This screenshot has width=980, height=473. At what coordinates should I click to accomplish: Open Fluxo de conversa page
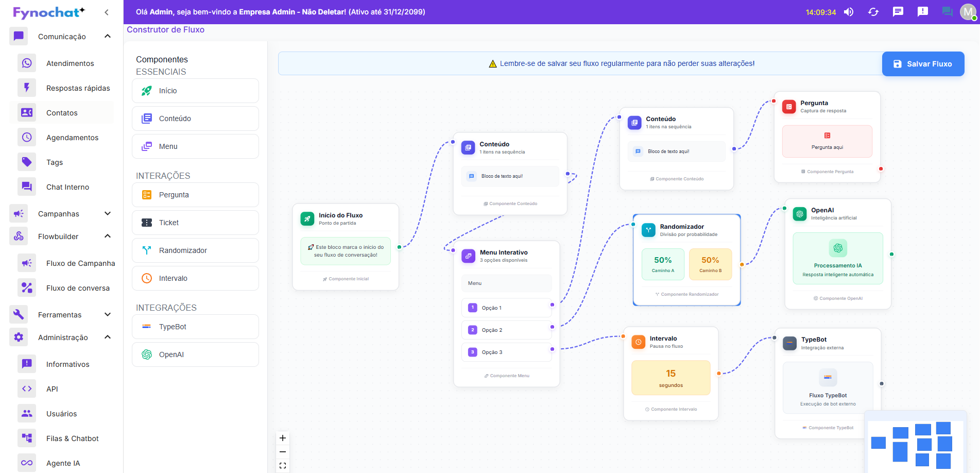tap(78, 288)
